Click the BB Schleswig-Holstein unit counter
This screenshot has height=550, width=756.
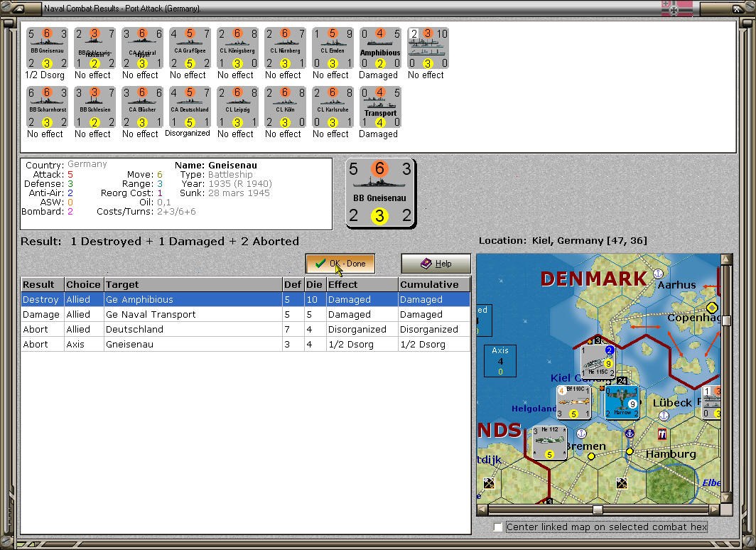[94, 48]
